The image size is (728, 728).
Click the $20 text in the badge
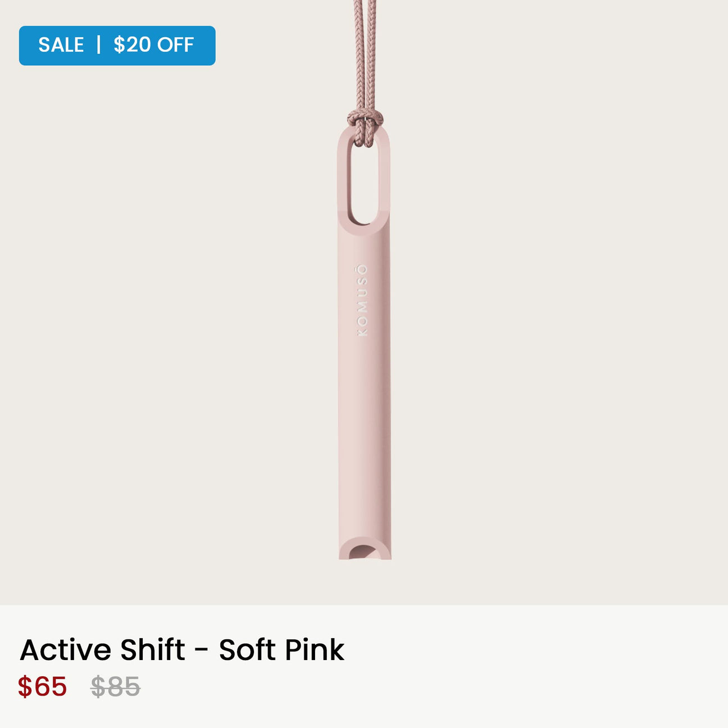[131, 45]
